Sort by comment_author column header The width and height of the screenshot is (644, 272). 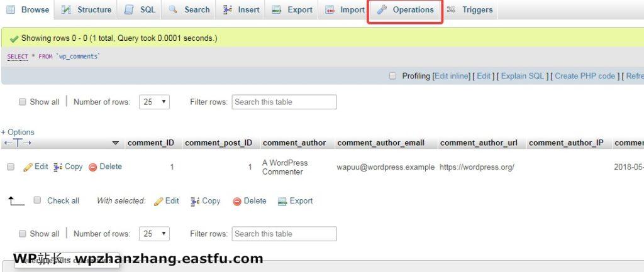(x=294, y=143)
